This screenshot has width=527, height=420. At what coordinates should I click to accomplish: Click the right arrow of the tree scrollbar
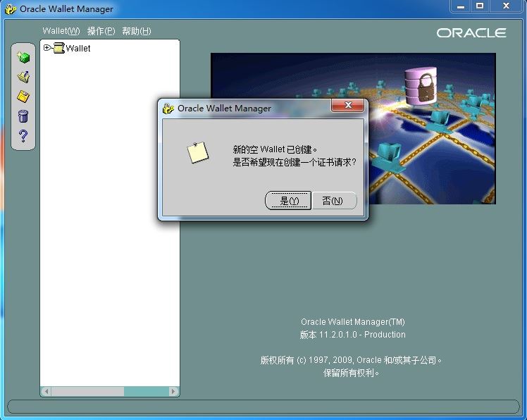tap(173, 391)
